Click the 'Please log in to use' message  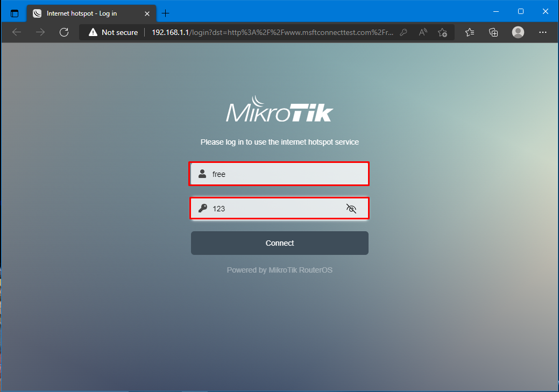[x=280, y=142]
